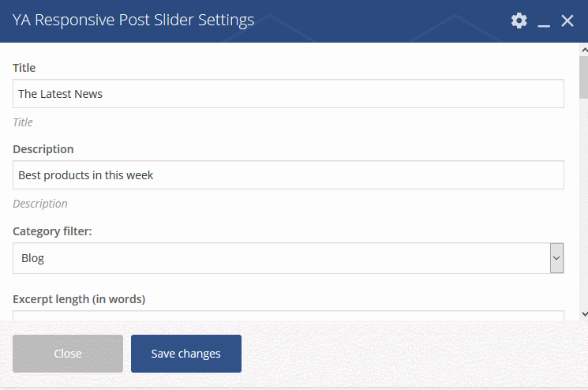588x390 pixels.
Task: Open the Category filter box showing Blog
Action: coord(288,258)
